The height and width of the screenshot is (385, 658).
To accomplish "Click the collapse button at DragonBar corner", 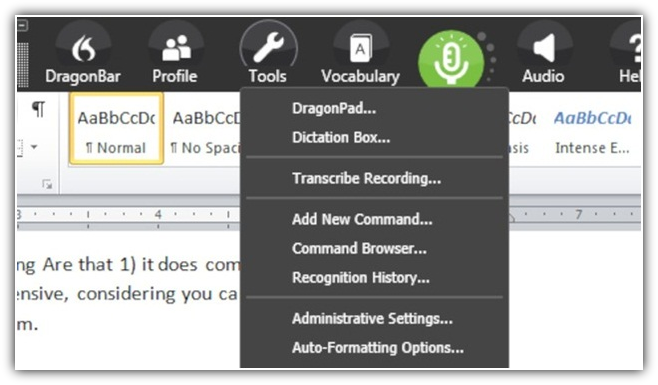I will click(x=22, y=26).
